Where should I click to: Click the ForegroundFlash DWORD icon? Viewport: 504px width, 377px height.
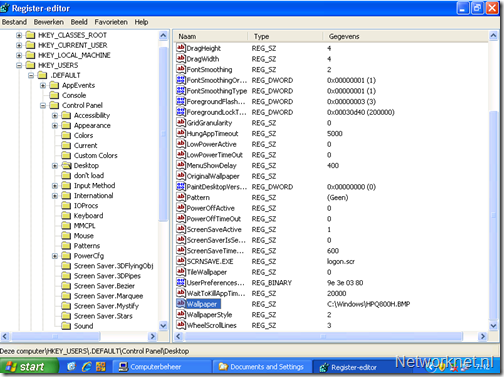(x=180, y=101)
